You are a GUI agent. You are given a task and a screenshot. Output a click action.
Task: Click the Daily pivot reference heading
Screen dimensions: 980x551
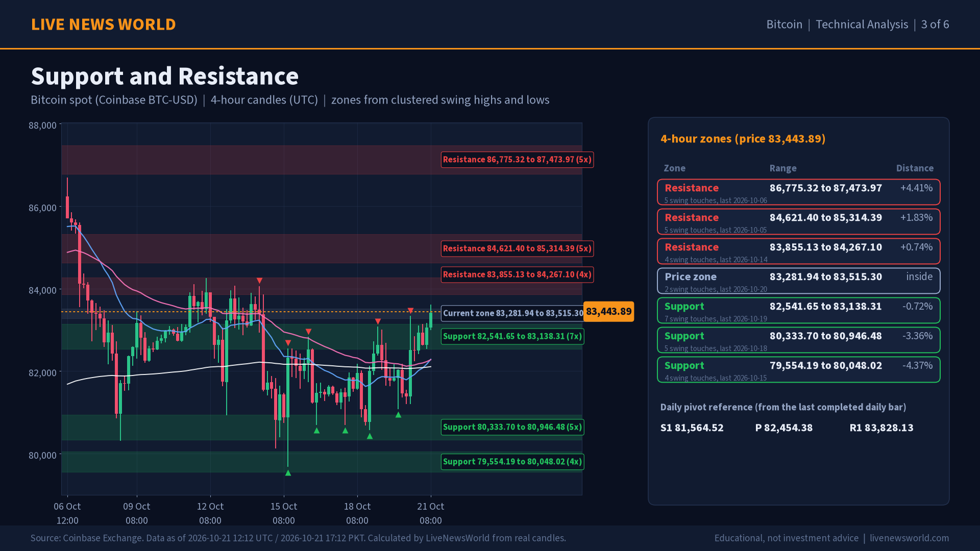(x=783, y=407)
